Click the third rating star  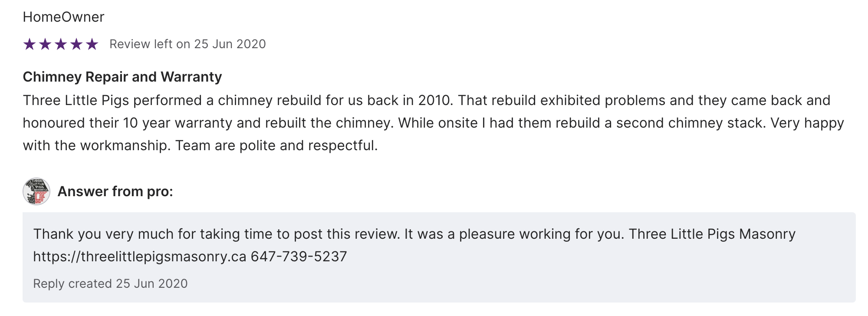click(x=61, y=44)
